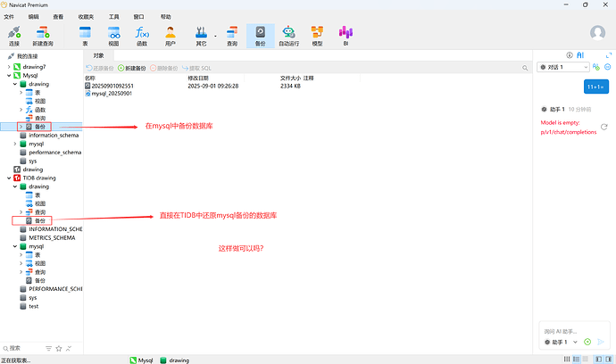Click the new AI chat icon beside 对话 1
616x364 pixels.
click(x=596, y=67)
